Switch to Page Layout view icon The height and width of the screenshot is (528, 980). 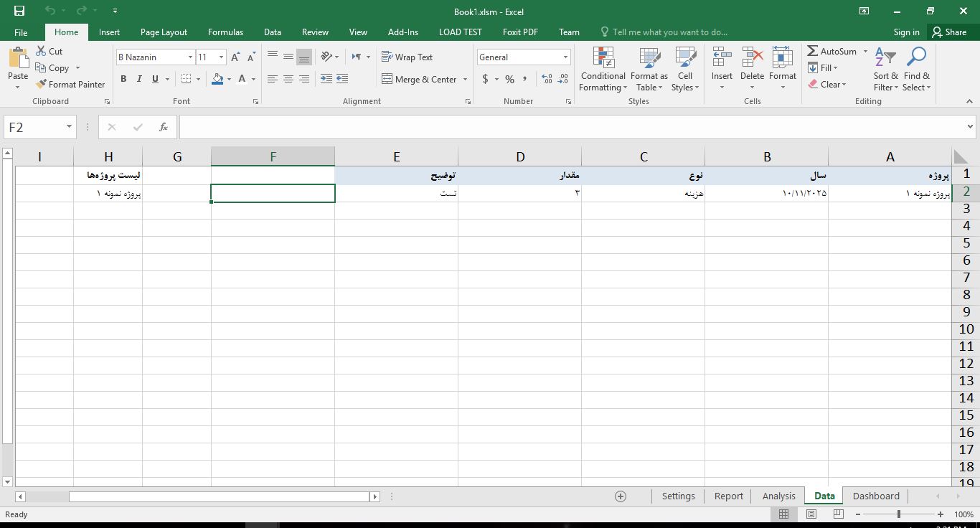(x=811, y=514)
